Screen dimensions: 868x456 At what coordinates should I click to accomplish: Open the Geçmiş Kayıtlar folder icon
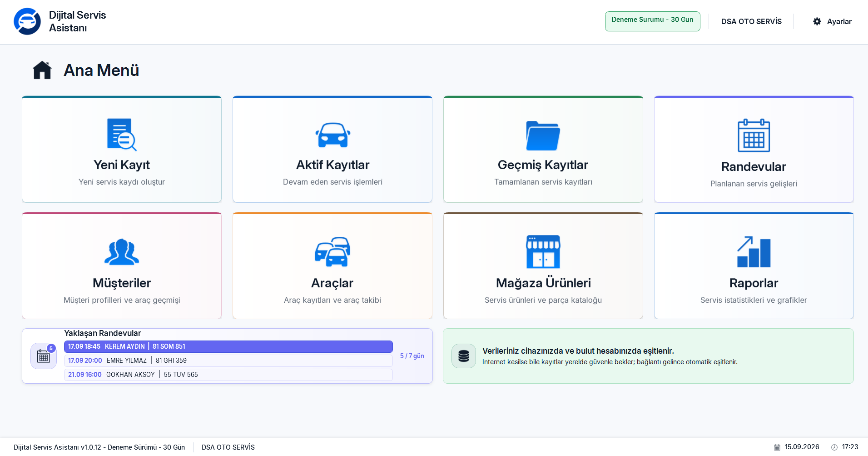pyautogui.click(x=543, y=135)
